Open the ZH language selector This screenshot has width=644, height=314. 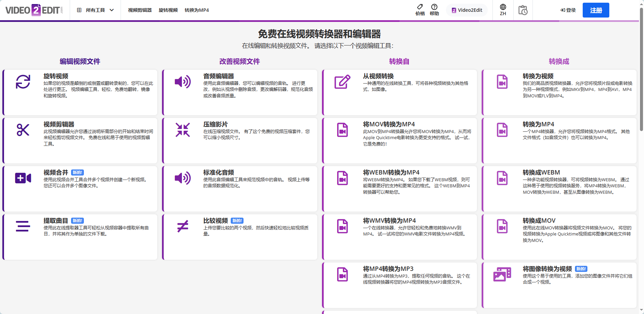502,10
